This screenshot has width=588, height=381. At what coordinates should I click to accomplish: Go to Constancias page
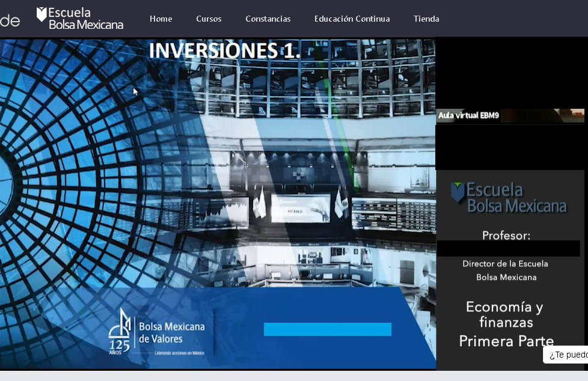(x=268, y=19)
